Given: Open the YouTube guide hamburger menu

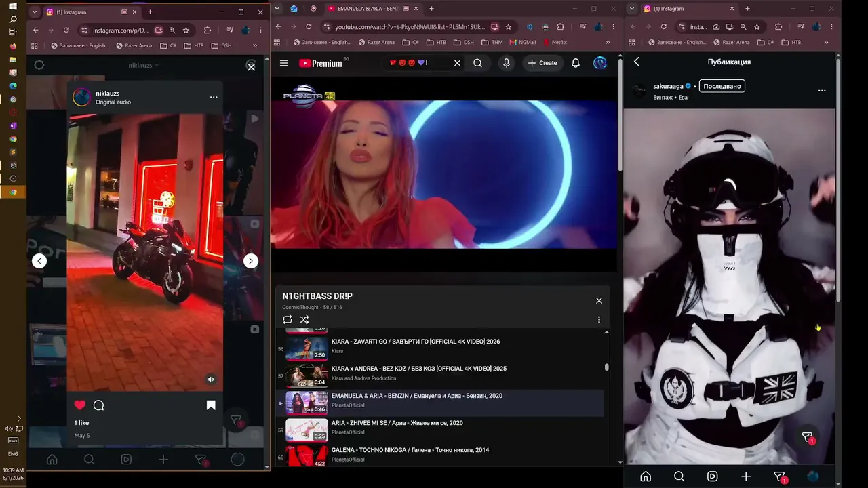Looking at the screenshot, I should pos(283,63).
